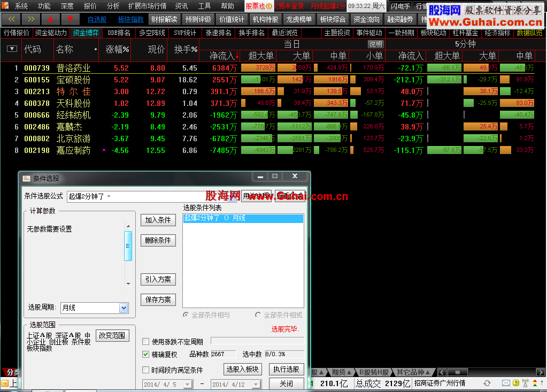Click the 删除条件 button
The height and width of the screenshot is (392, 547).
158,240
